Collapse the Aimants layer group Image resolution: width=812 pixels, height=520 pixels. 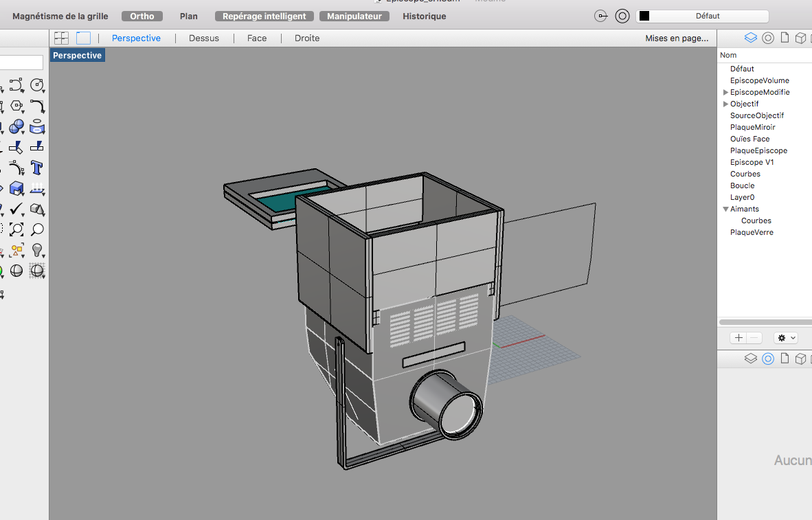725,209
